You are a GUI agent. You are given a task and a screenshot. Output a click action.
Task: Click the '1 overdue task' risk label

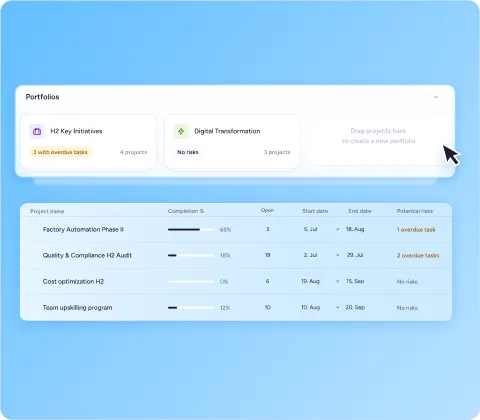[x=416, y=230]
